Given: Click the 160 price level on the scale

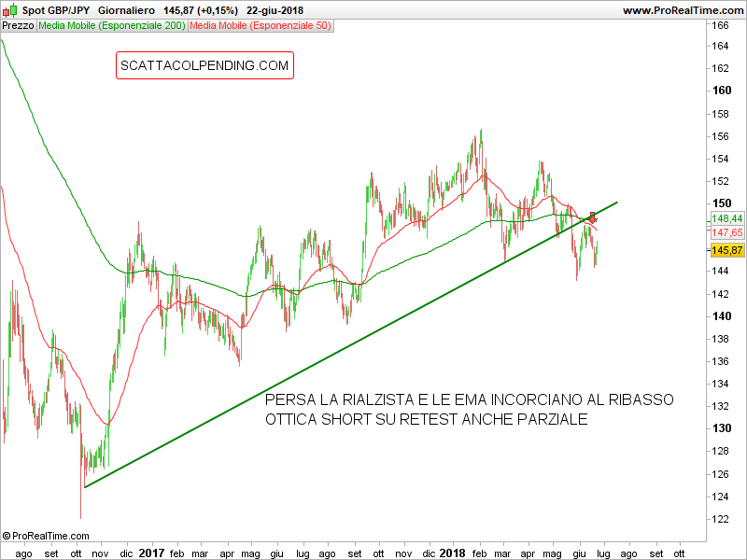Looking at the screenshot, I should point(722,91).
